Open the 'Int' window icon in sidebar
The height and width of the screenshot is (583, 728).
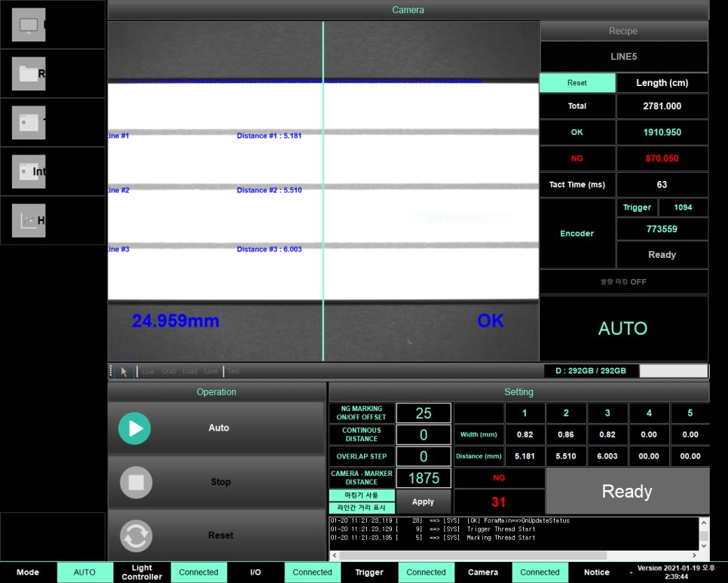click(29, 171)
